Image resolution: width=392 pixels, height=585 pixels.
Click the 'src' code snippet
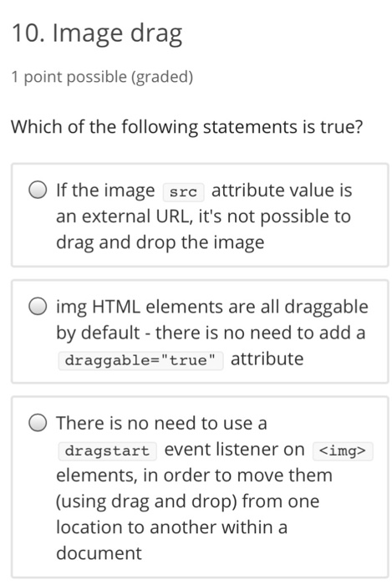183,191
